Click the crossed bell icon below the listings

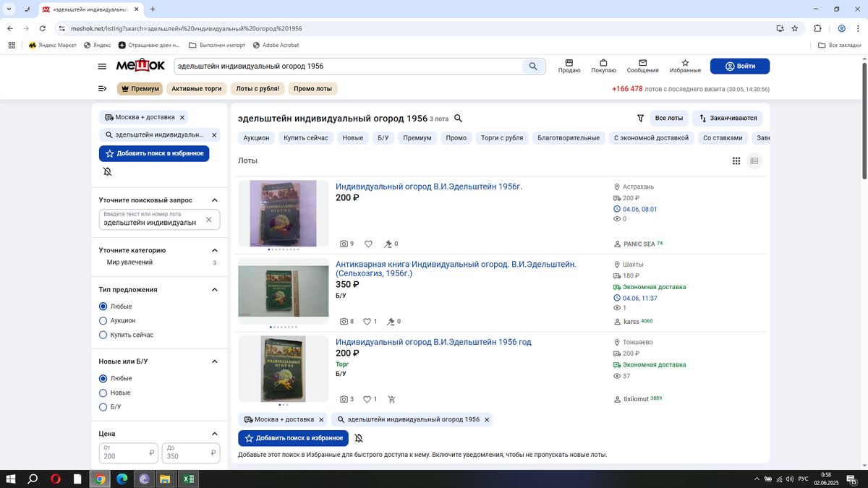pos(359,438)
